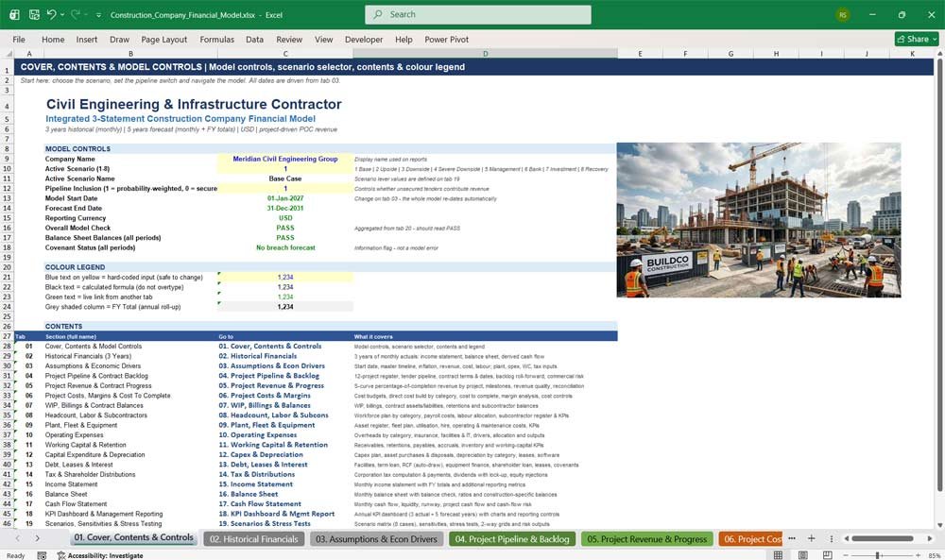
Task: Select column D header
Action: [x=485, y=54]
